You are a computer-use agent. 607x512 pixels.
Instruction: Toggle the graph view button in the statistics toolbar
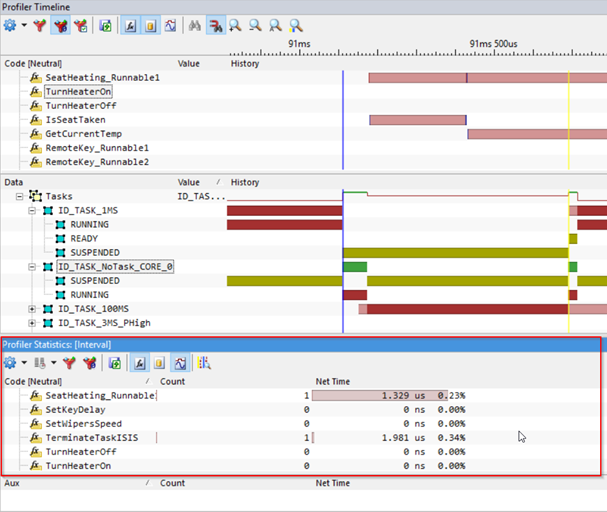coord(179,362)
